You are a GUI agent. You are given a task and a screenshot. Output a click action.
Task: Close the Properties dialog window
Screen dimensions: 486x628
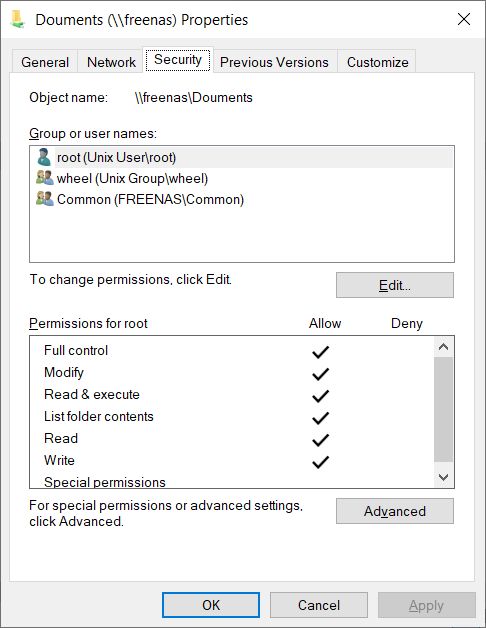click(x=464, y=19)
